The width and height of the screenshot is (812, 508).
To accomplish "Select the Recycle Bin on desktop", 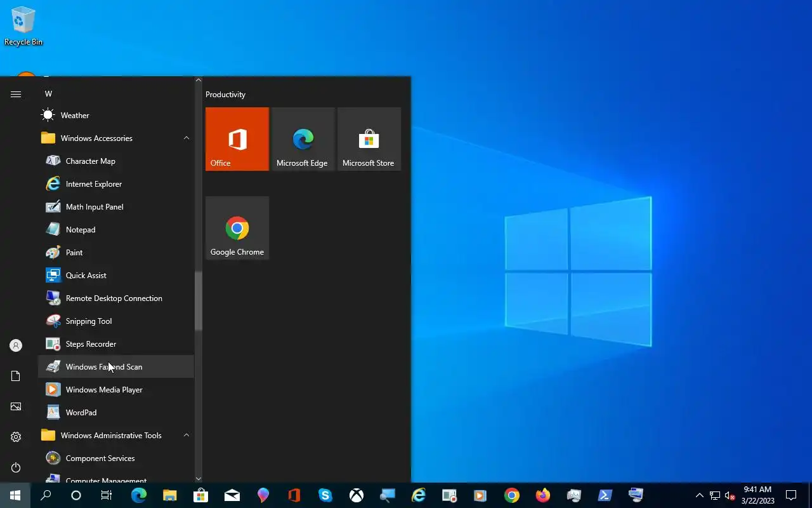I will point(23,26).
